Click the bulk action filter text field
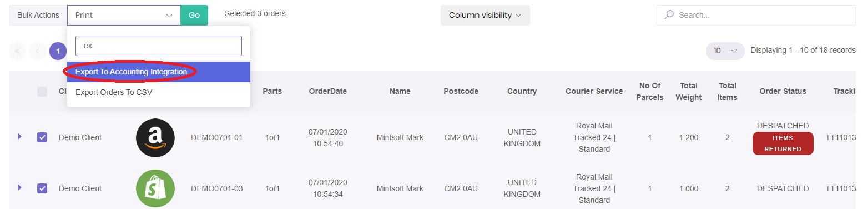This screenshot has height=209, width=868. pyautogui.click(x=159, y=46)
